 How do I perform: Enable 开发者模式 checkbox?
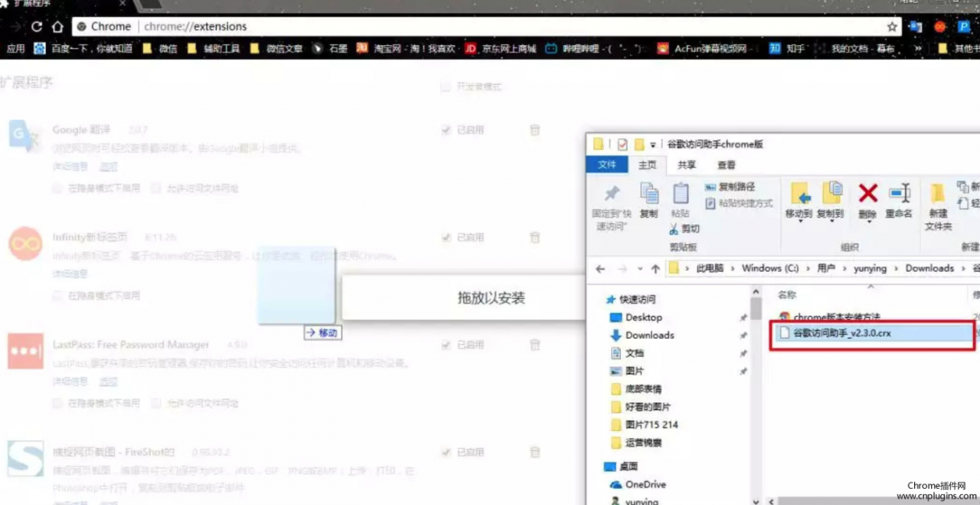(446, 86)
